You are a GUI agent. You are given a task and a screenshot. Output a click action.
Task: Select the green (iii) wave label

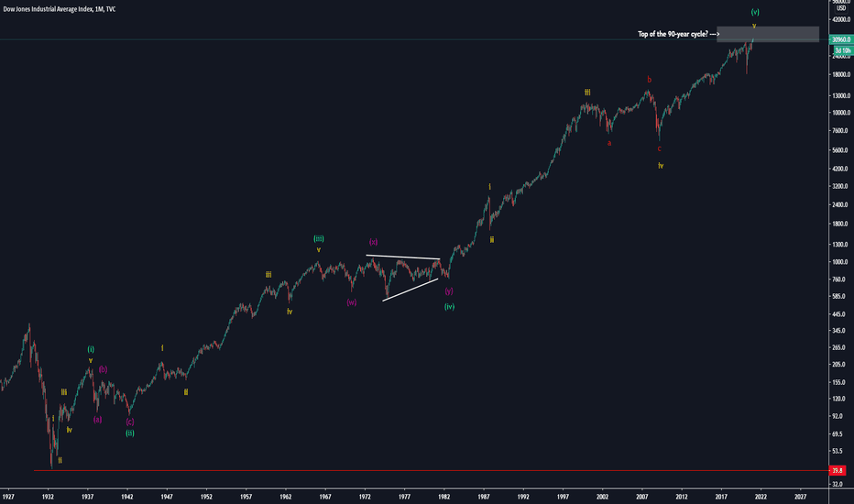click(x=319, y=238)
